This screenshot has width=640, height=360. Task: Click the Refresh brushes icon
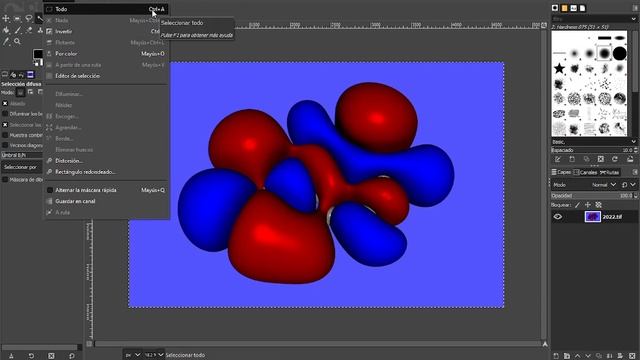tap(615, 159)
